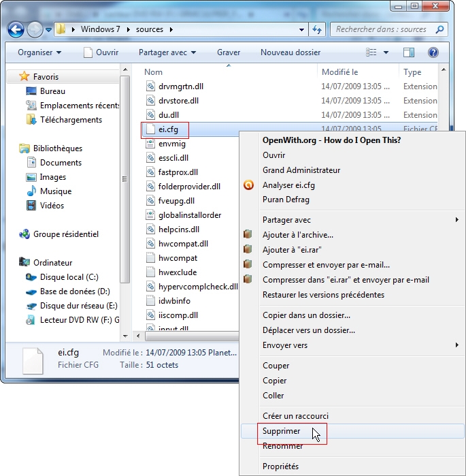Select the hwexclude file icon

[150, 272]
